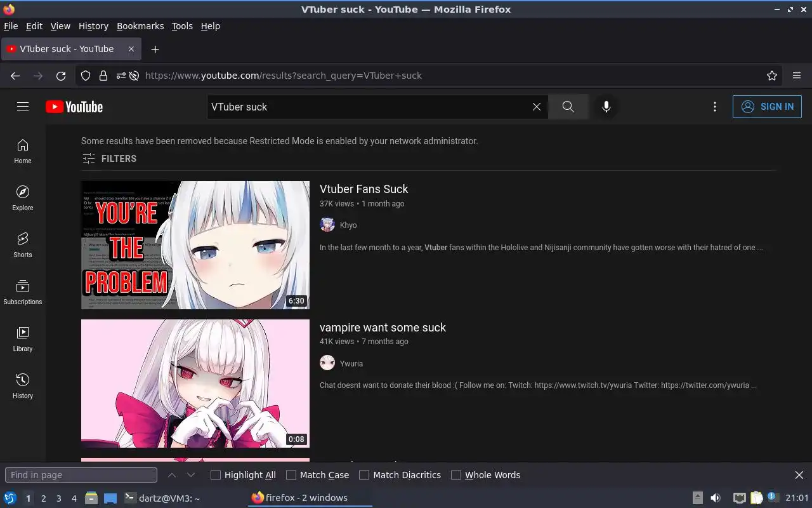The image size is (812, 508).
Task: Open Library in YouTube sidebar
Action: [23, 339]
